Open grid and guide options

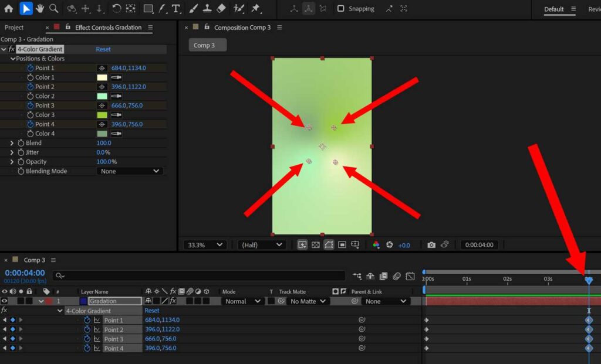[355, 245]
